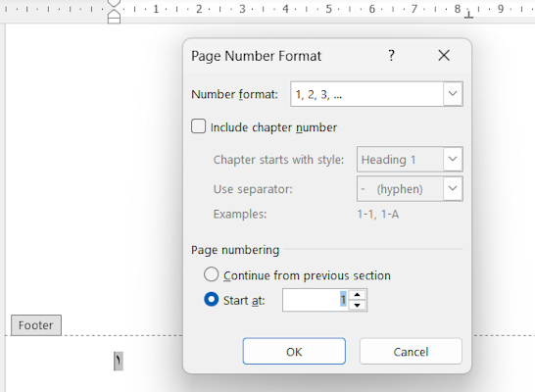This screenshot has width=535, height=392.
Task: Close the Page Number Format dialog
Action: (444, 55)
